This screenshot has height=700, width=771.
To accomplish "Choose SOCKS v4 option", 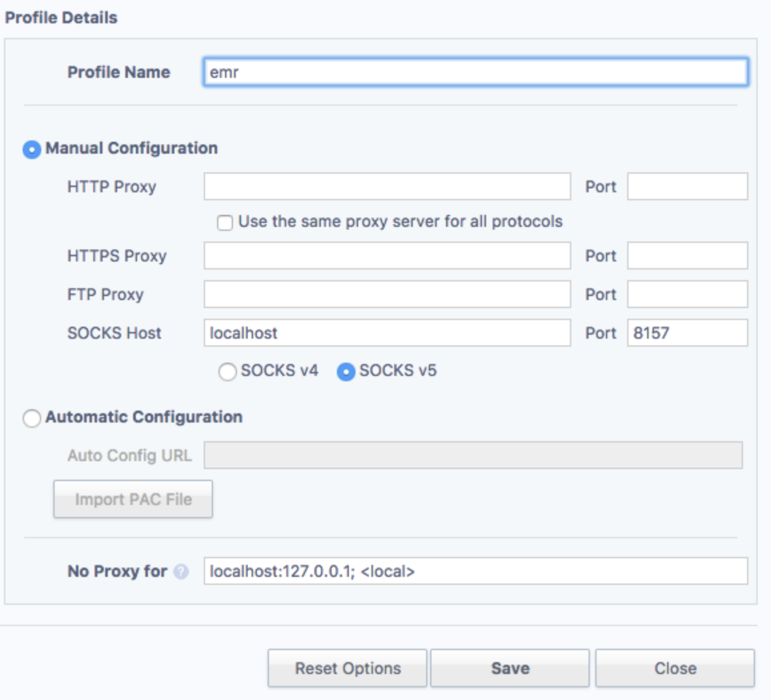I will (x=228, y=372).
